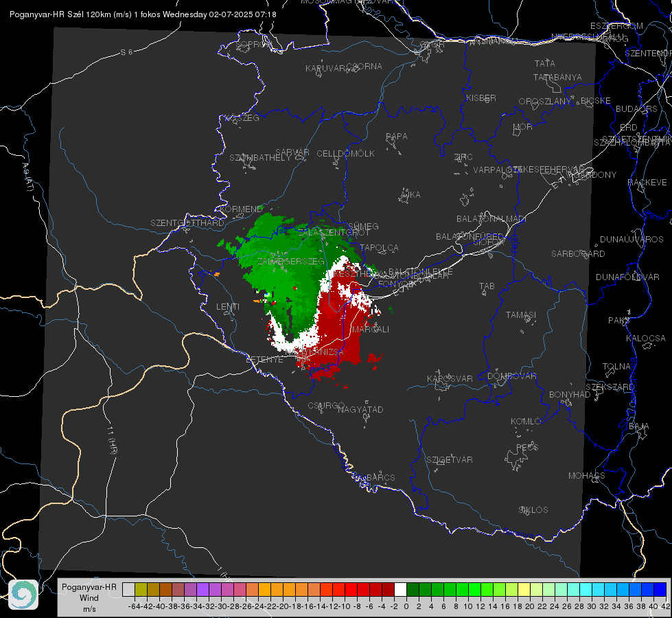Screen dimensions: 672x618
Task: Click the KALOCSA city label
Action: click(646, 339)
